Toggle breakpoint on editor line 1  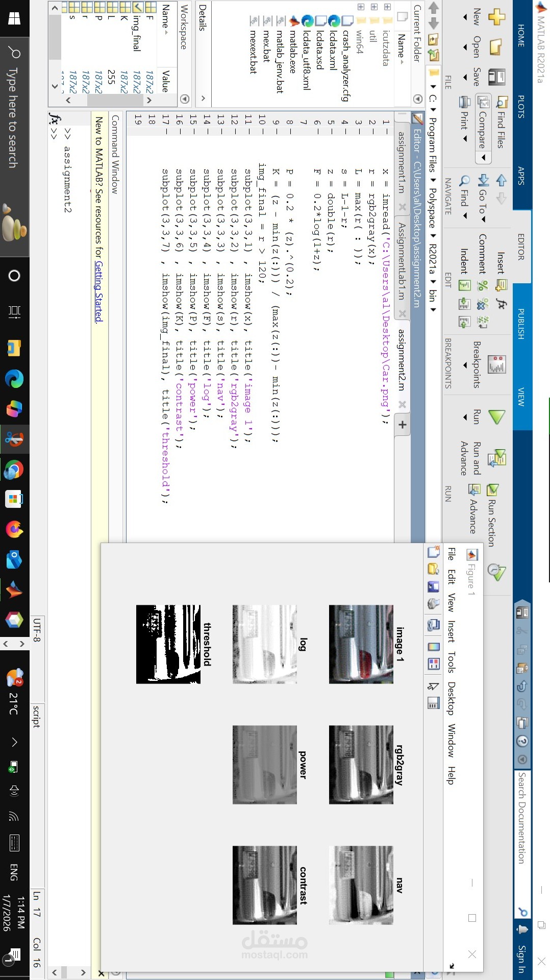(385, 131)
